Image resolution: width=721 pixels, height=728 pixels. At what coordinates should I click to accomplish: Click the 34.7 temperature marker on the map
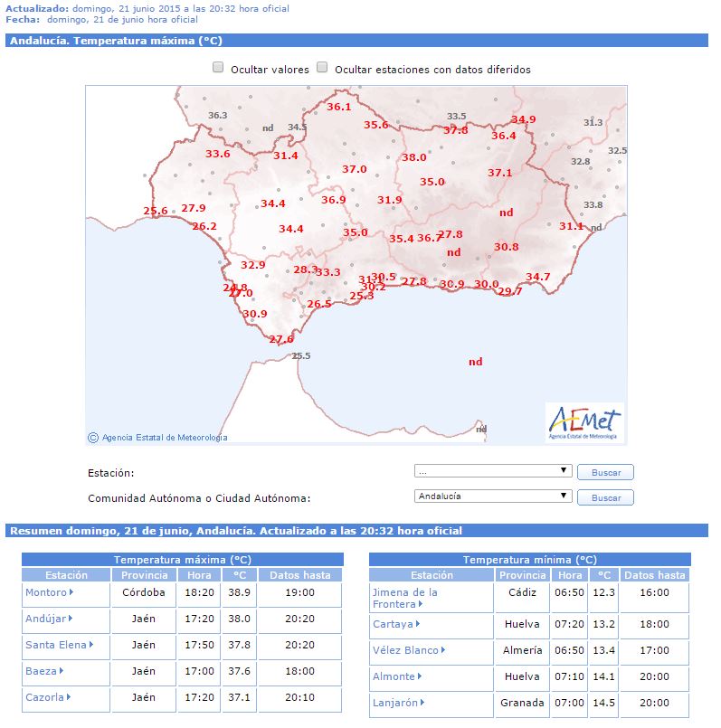pos(537,277)
